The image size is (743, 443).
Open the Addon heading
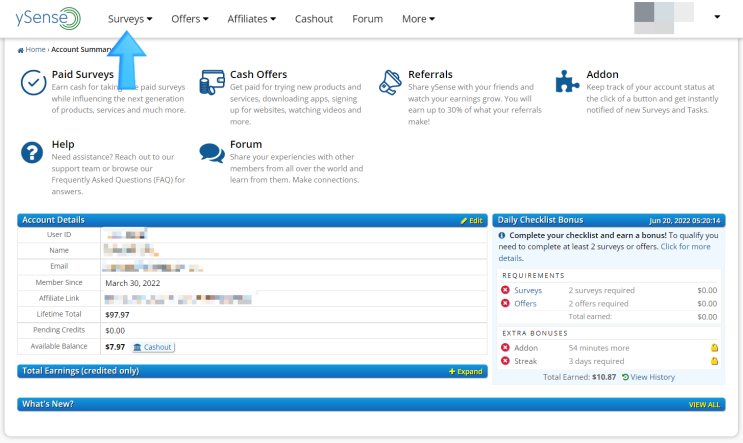click(x=602, y=74)
